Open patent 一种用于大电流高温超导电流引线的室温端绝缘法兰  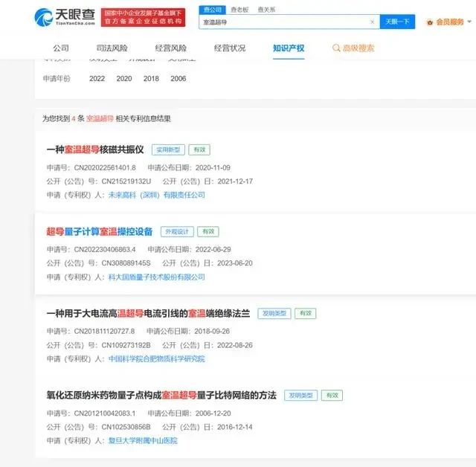[x=148, y=314]
